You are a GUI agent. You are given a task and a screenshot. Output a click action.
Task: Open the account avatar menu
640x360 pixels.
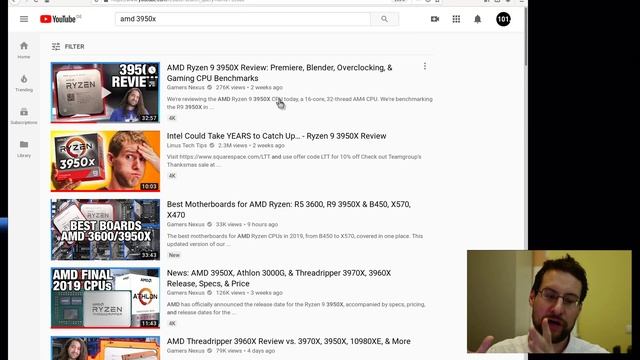click(503, 19)
